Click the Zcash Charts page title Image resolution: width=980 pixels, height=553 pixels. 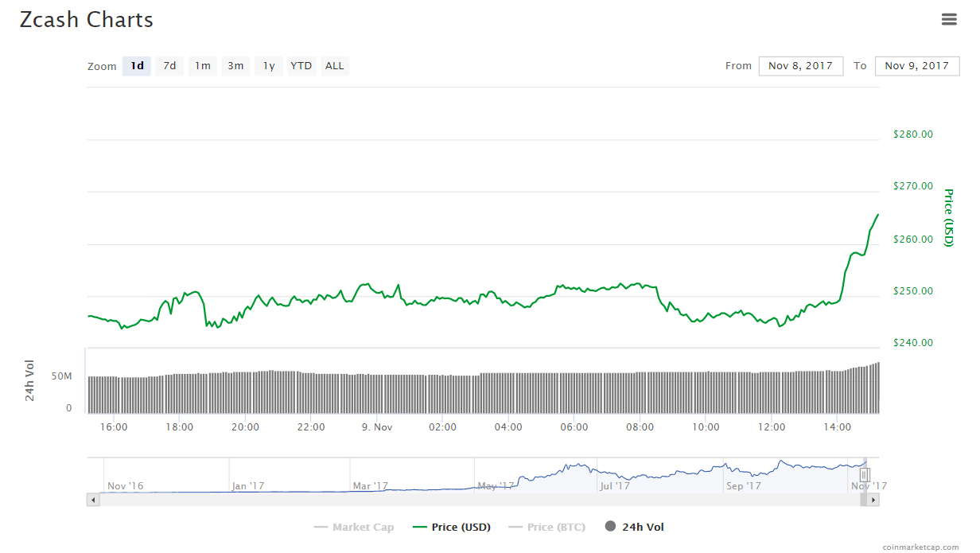click(x=86, y=20)
